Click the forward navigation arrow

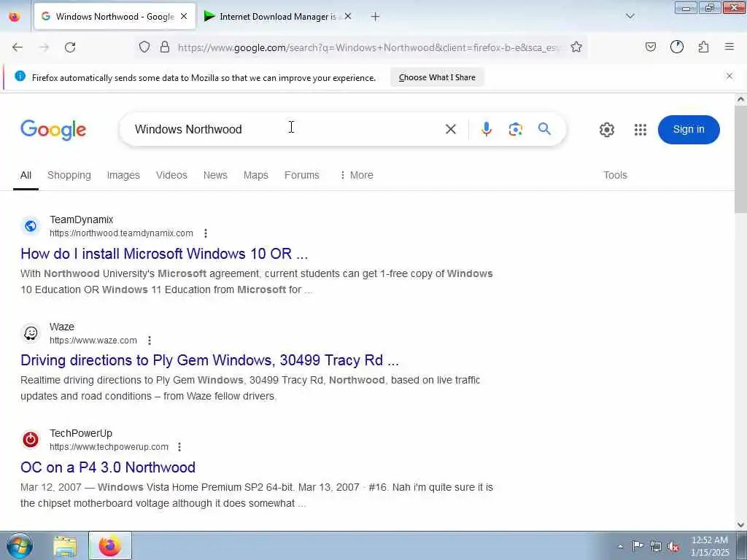(x=44, y=47)
